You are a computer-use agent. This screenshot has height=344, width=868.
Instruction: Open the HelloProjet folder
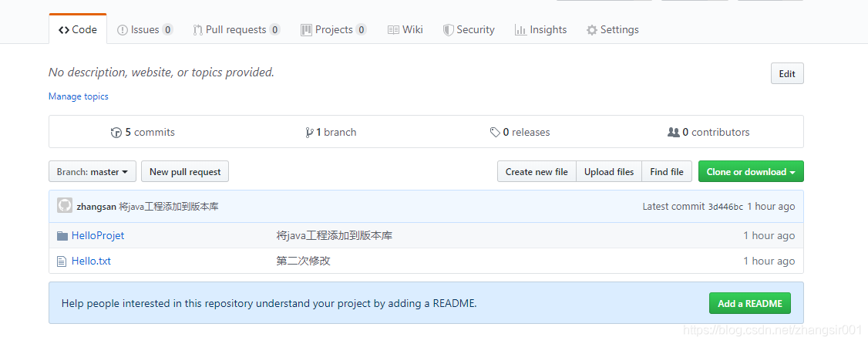[98, 235]
